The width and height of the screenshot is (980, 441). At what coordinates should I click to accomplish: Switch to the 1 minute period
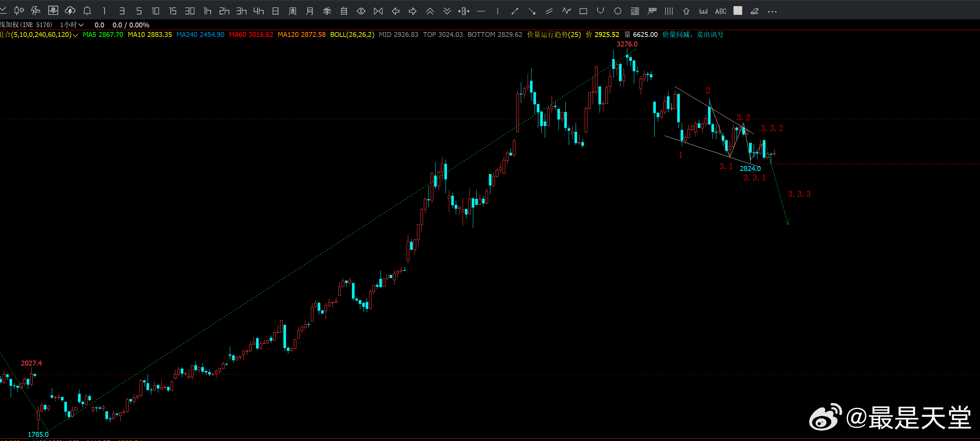click(x=104, y=11)
